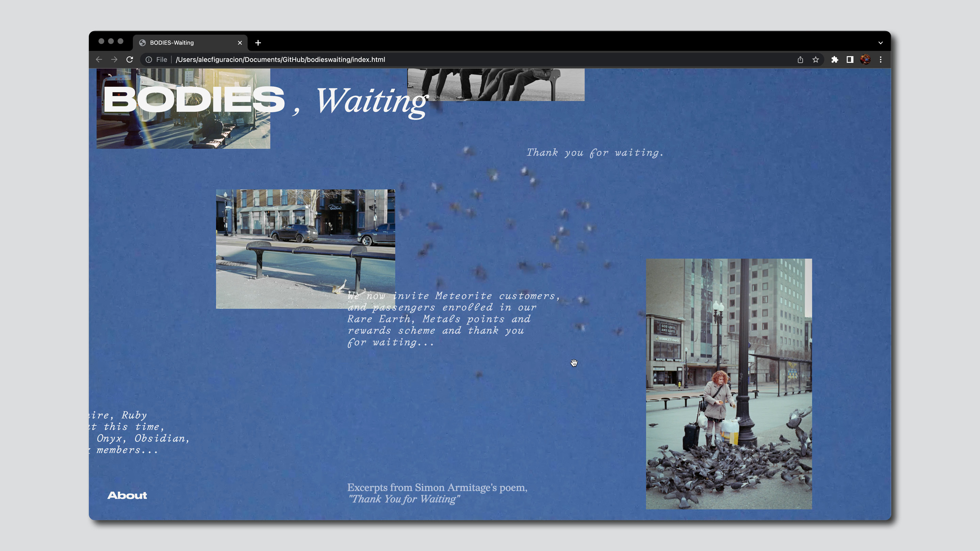Open the Chrome profile avatar
Image resolution: width=980 pixels, height=551 pixels.
point(865,59)
